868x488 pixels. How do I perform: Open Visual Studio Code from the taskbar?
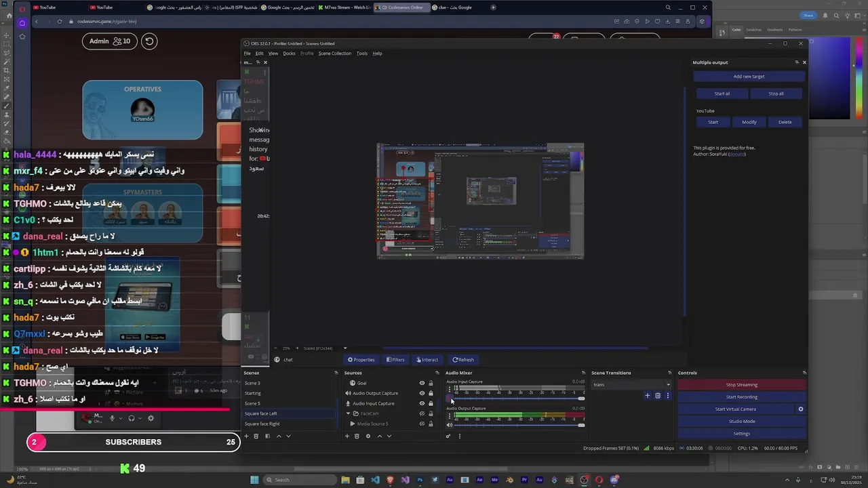click(x=376, y=480)
